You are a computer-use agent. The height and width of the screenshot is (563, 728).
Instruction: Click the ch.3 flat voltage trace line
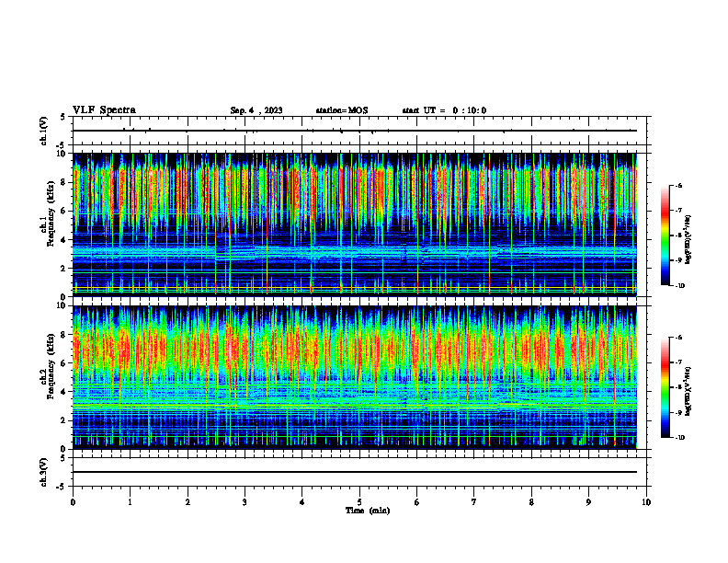355,472
